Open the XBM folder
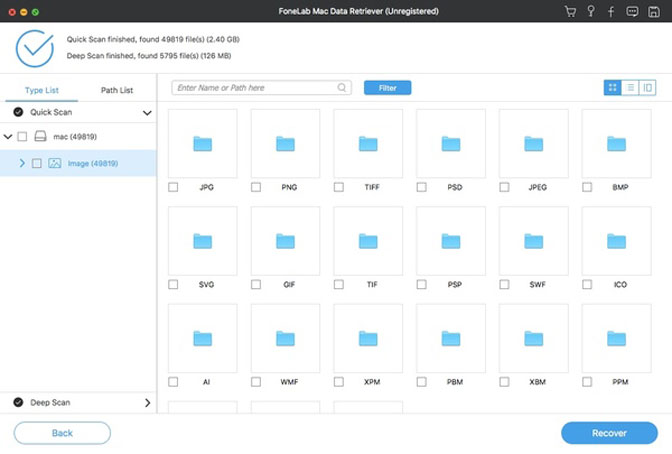This screenshot has width=672, height=454. tap(534, 338)
